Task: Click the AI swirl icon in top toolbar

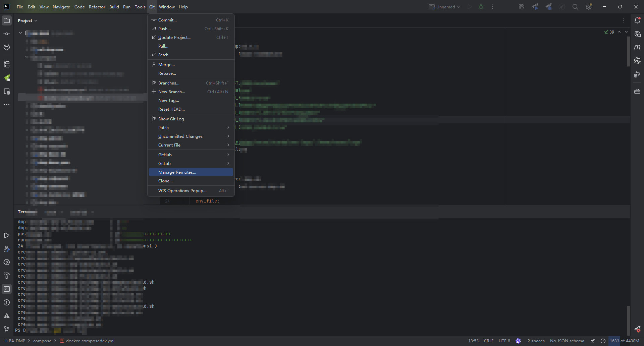Action: [x=521, y=7]
